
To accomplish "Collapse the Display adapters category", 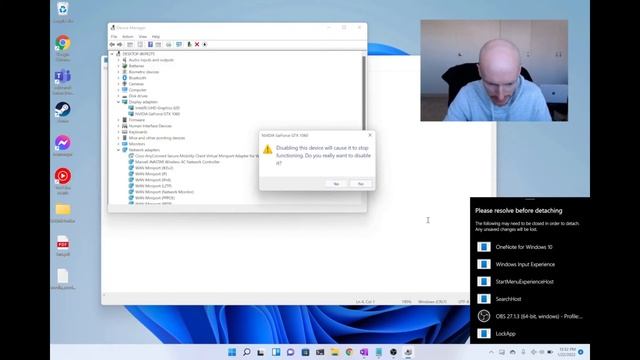I will point(119,102).
